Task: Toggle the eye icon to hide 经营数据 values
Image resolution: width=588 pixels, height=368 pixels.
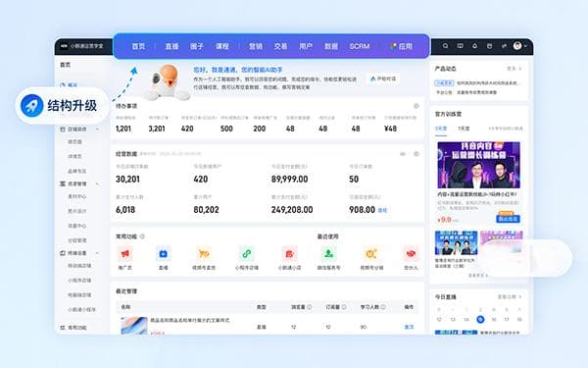Action: click(403, 154)
